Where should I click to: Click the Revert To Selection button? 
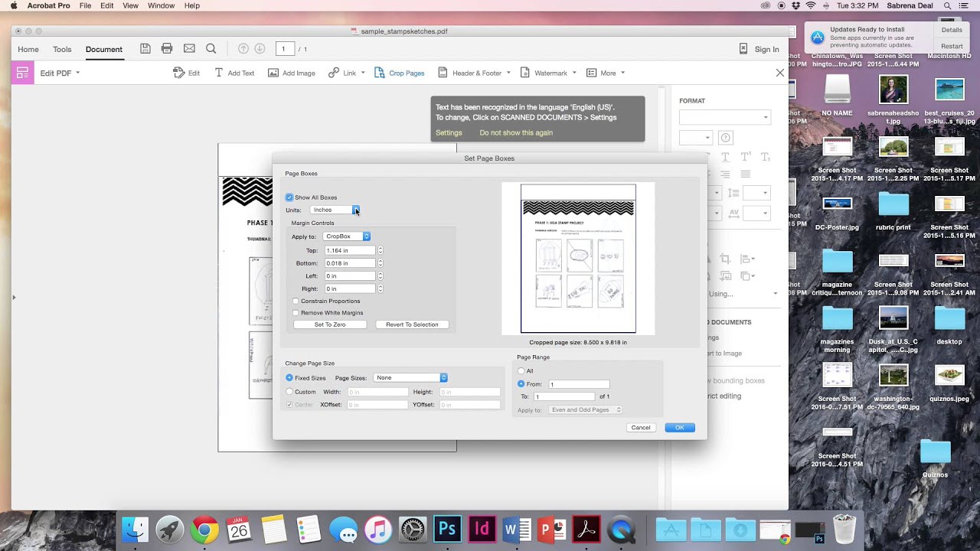coord(412,324)
